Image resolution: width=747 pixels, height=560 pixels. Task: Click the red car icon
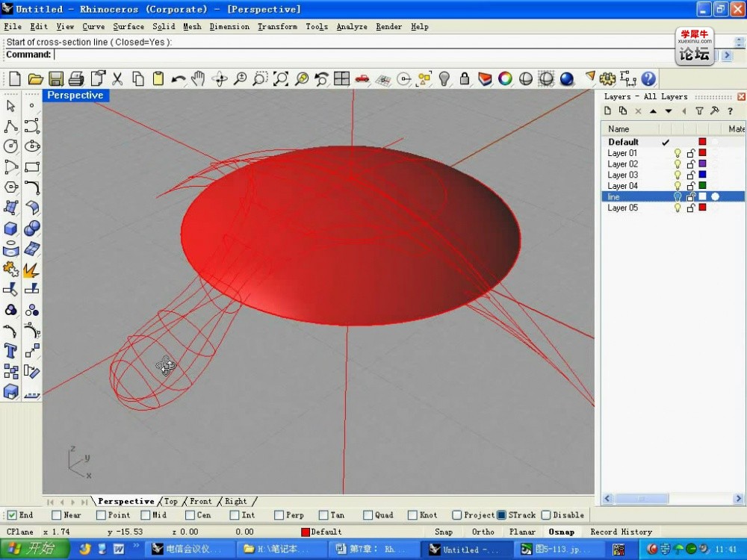(x=362, y=78)
